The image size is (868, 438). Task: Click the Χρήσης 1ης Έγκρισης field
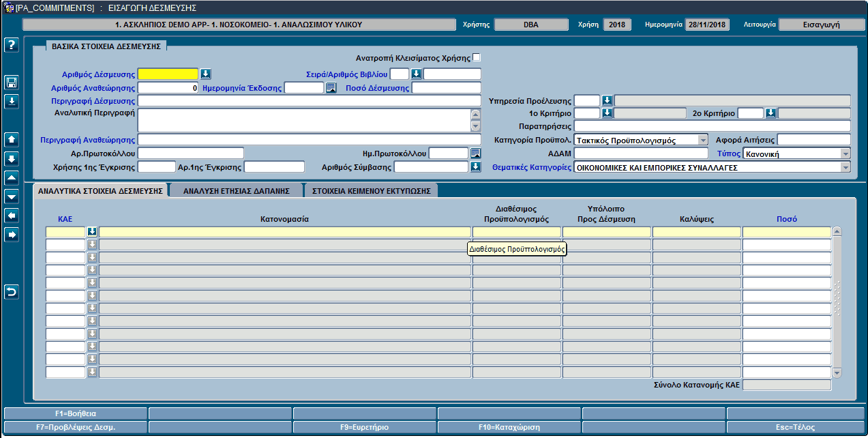pos(157,166)
